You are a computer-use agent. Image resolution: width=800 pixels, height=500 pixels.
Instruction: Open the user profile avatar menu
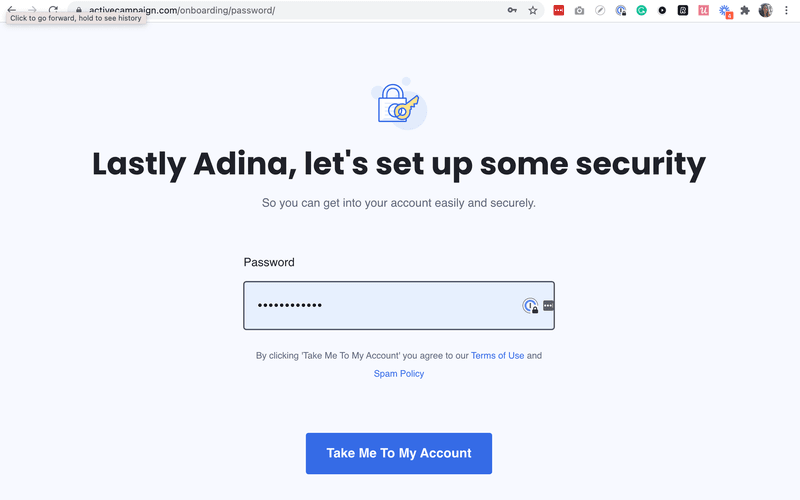pos(766,10)
